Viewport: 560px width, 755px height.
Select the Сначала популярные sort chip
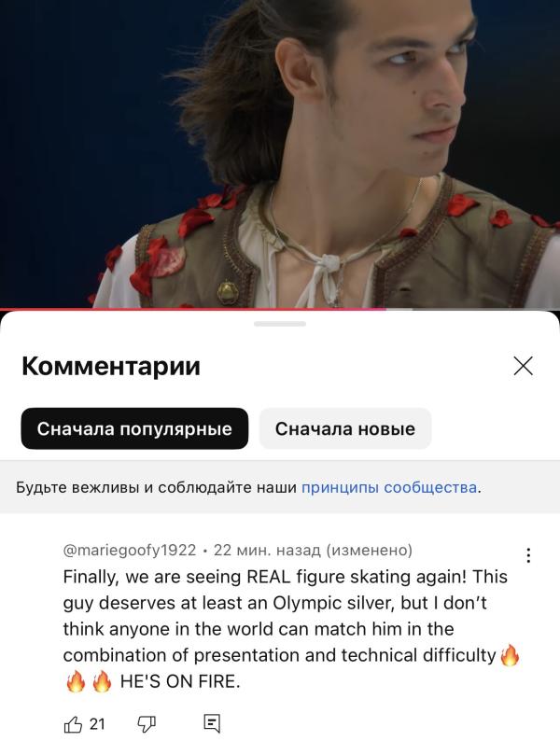[134, 428]
